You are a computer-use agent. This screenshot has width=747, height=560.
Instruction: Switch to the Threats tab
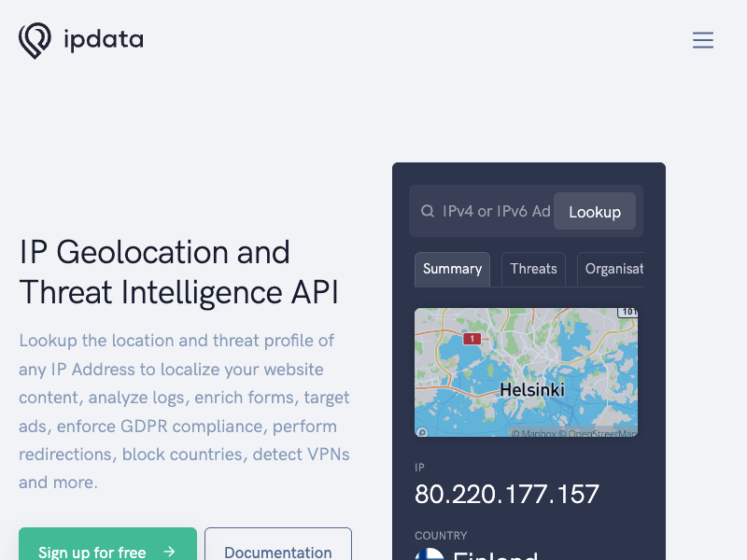coord(533,269)
